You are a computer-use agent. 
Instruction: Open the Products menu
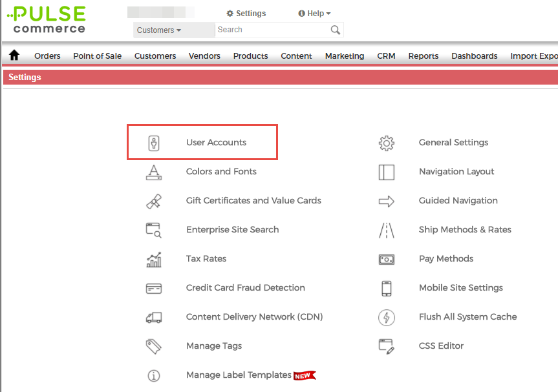250,56
